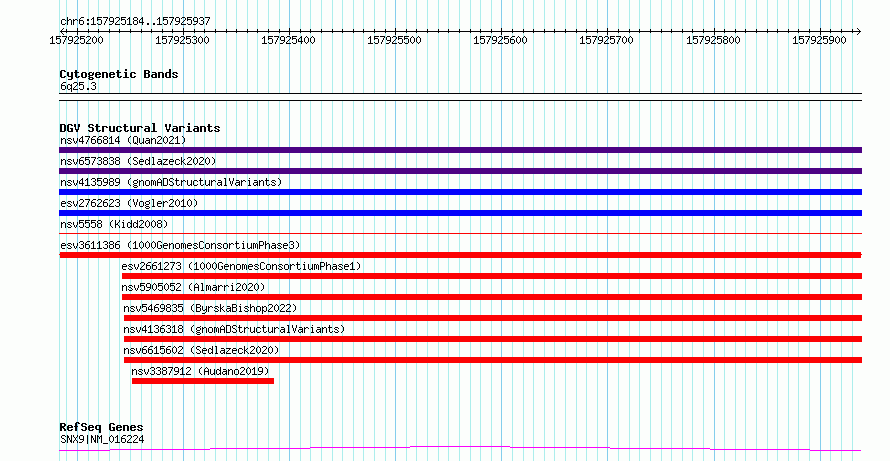Select the short red bar under nsv3387912
890x461 pixels.
pos(203,381)
